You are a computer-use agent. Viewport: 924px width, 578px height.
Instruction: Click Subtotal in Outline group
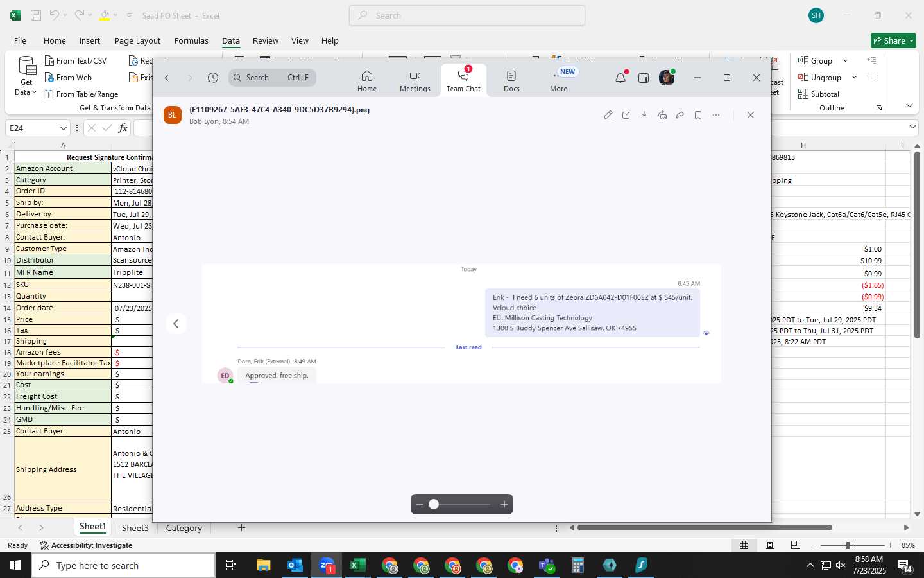tap(819, 94)
